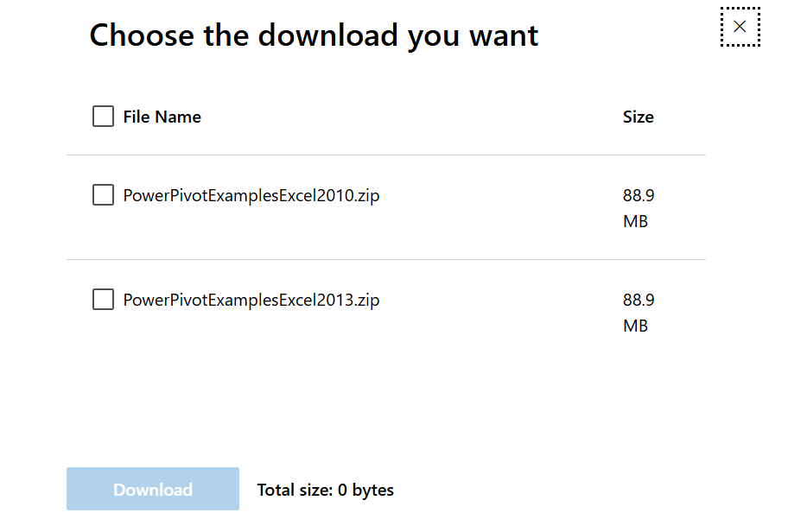Click the Choose the download you want heading
The width and height of the screenshot is (807, 532).
coord(314,35)
